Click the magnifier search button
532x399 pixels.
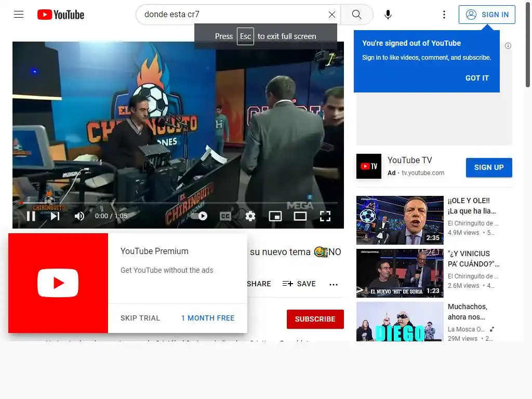[356, 14]
